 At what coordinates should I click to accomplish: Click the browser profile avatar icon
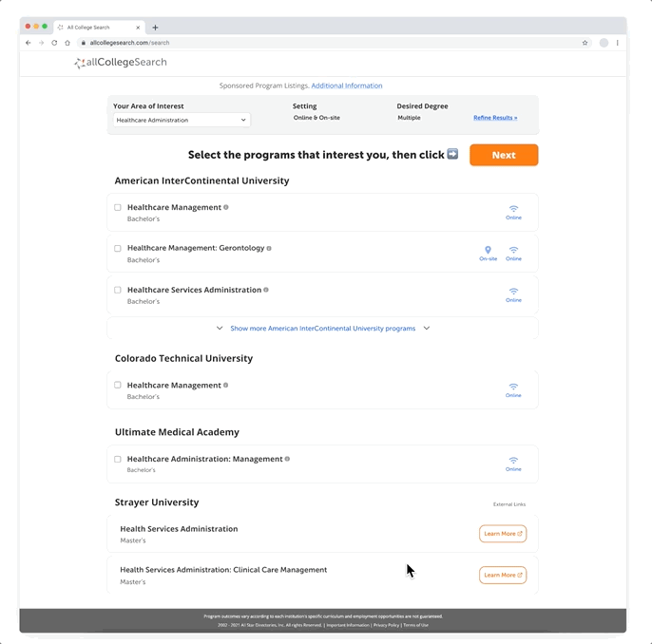point(604,43)
